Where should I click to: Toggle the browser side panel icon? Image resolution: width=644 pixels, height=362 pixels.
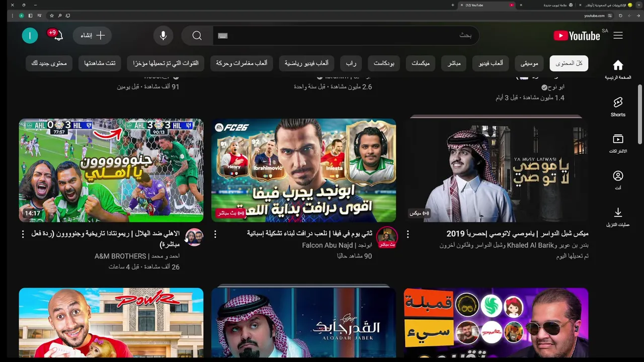(x=30, y=16)
